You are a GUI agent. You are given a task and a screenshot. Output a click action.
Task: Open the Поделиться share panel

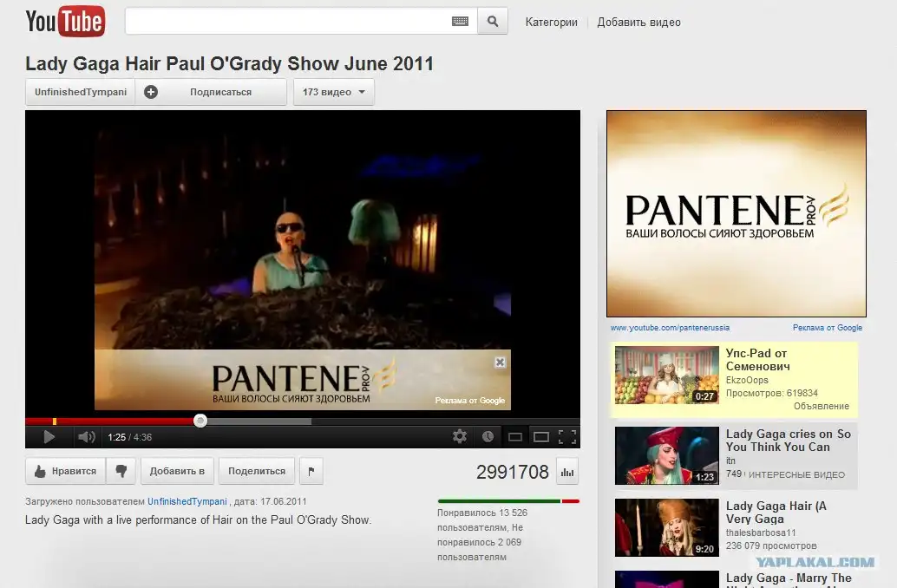pos(257,471)
